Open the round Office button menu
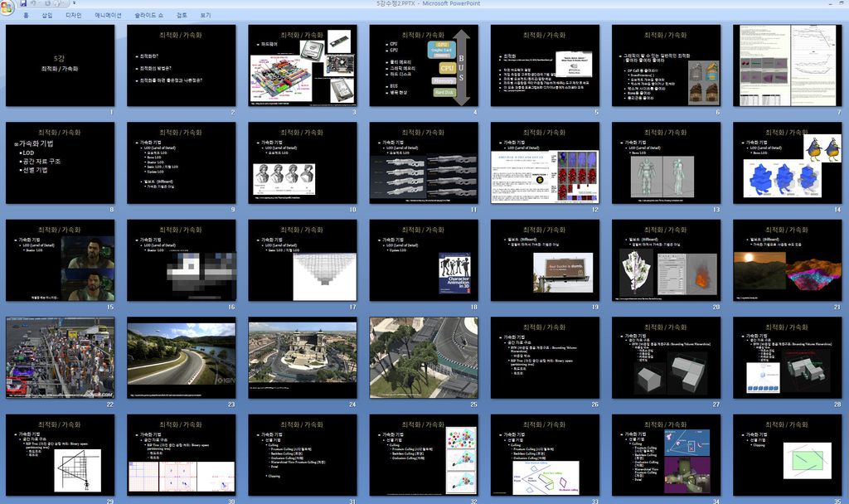The width and height of the screenshot is (849, 504). (x=7, y=7)
